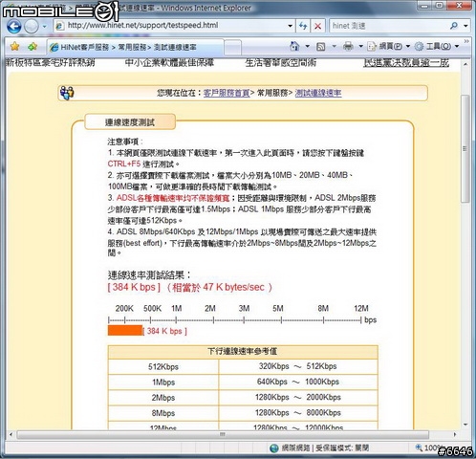Viewport: 476px width, 459px height.
Task: Click the horizontal scrollbar right arrow
Action: (x=455, y=434)
